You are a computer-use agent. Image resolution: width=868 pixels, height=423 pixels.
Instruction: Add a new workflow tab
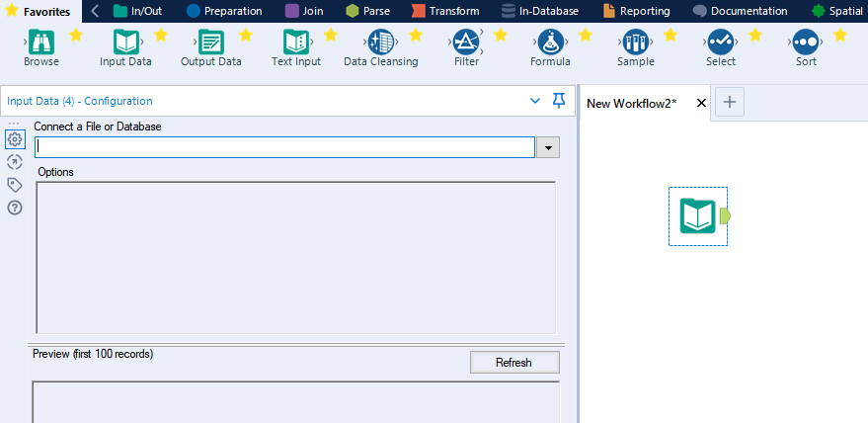click(x=730, y=102)
